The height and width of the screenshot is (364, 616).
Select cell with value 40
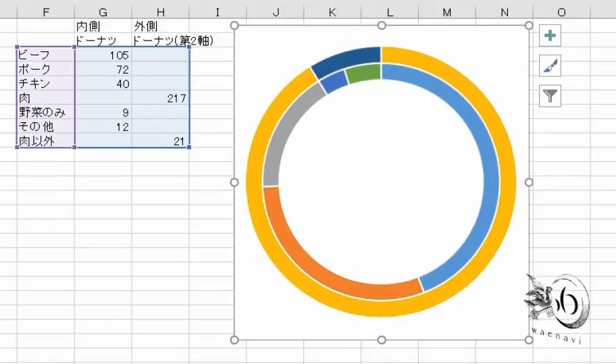coord(103,84)
